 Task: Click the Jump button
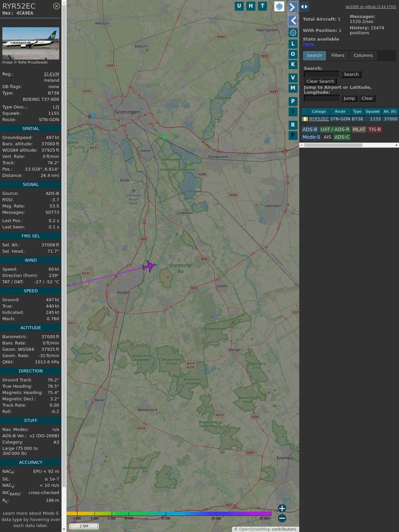tap(349, 98)
